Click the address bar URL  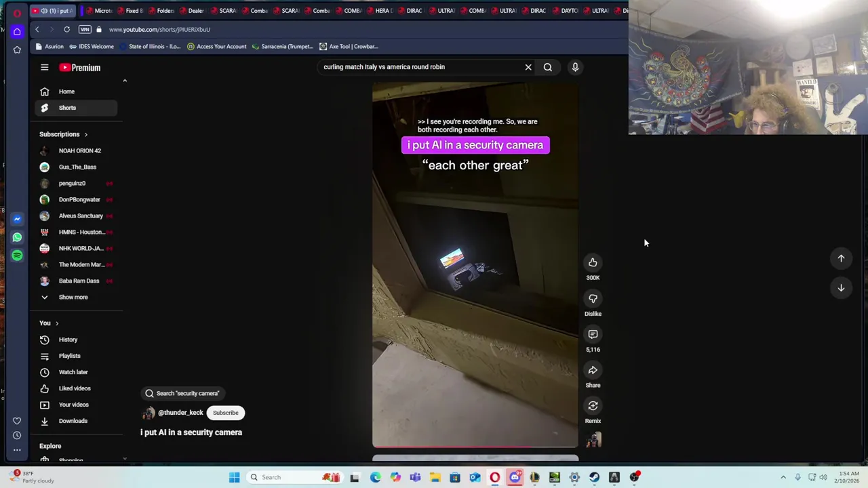(x=159, y=29)
